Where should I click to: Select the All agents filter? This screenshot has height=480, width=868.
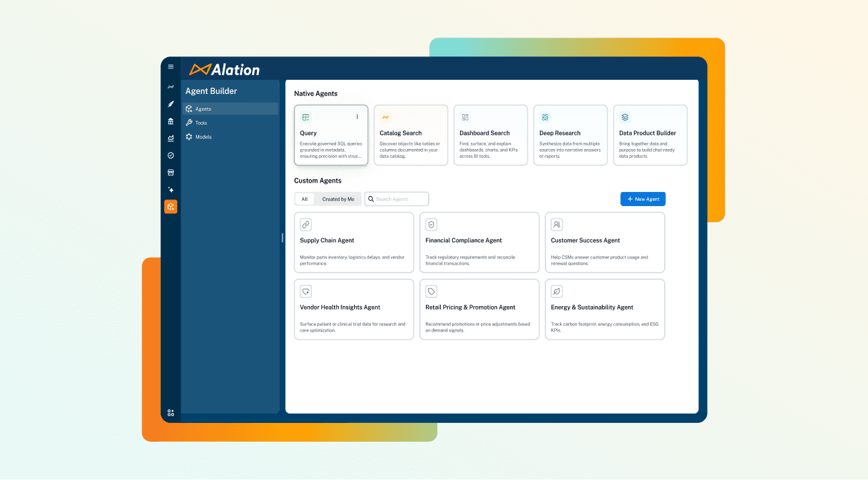[305, 199]
